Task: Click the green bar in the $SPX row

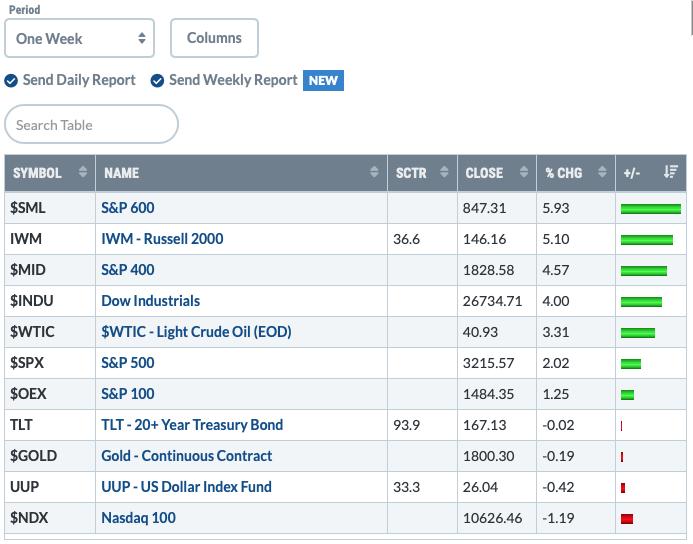Action: click(x=631, y=364)
